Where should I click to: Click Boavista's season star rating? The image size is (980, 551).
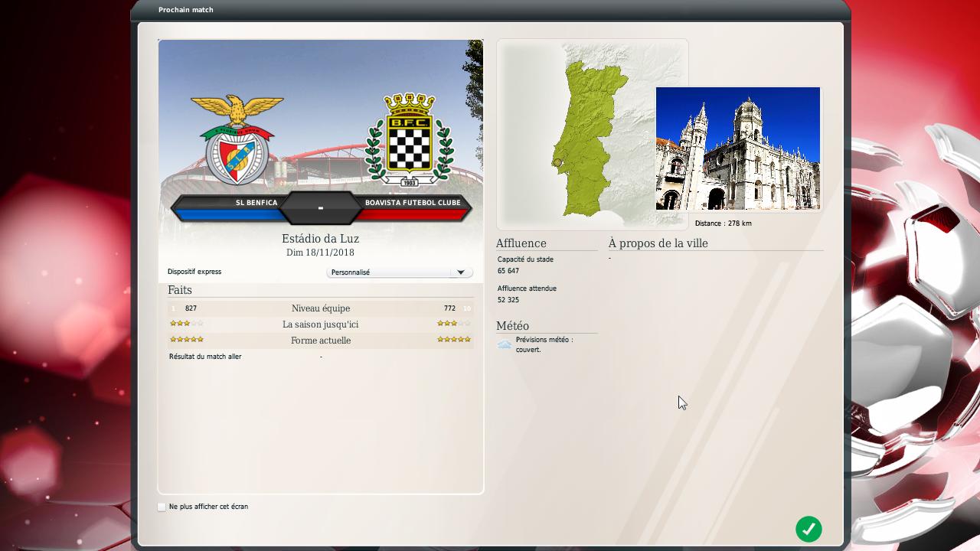click(x=454, y=324)
